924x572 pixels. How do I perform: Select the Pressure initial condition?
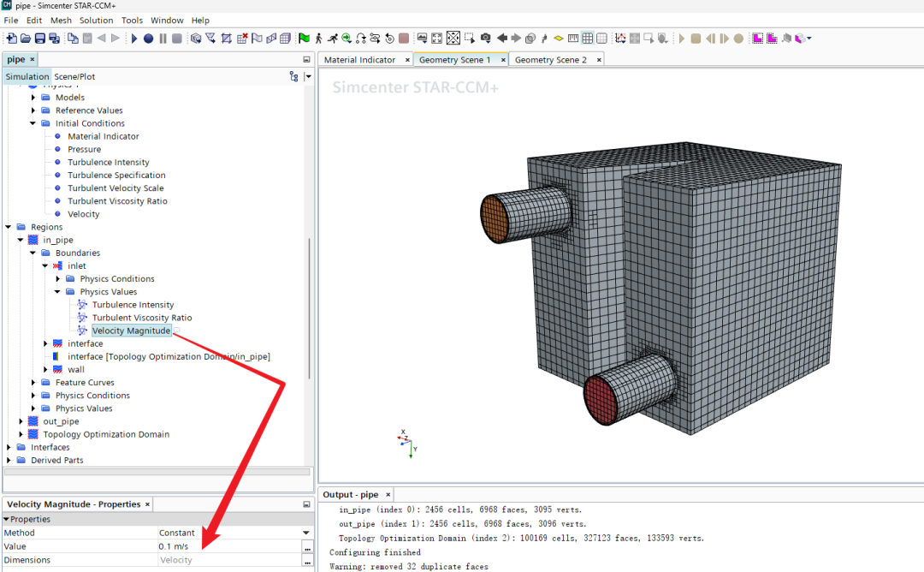point(84,149)
